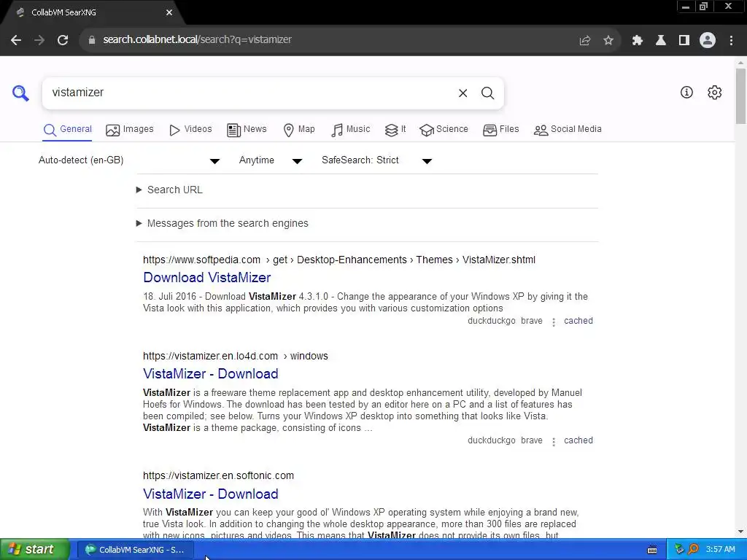Screen dimensions: 747x560
Task: Switch to the Files category tab
Action: [500, 130]
